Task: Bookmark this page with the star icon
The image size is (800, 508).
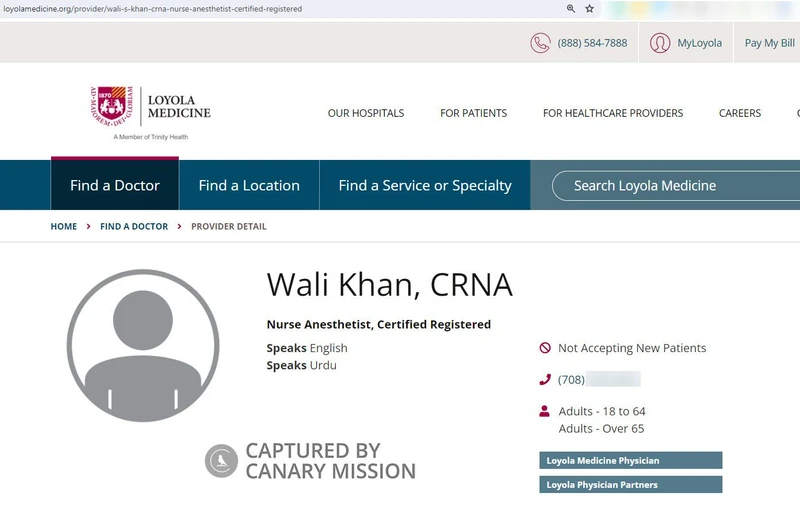Action: [589, 9]
